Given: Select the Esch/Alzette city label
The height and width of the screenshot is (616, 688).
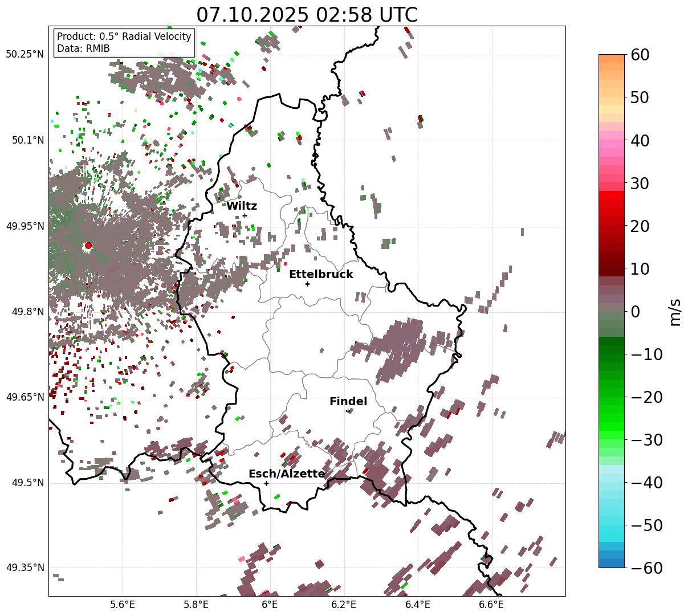Looking at the screenshot, I should pyautogui.click(x=287, y=474).
